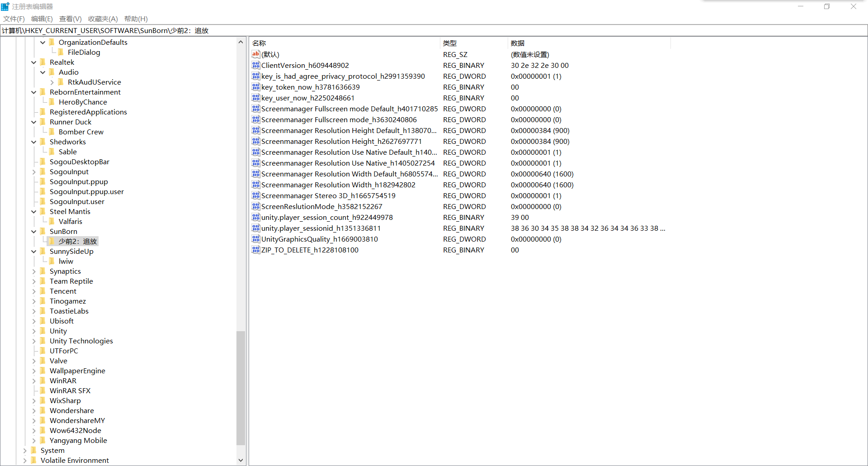Image resolution: width=868 pixels, height=466 pixels.
Task: Select the Wow6432Node tree key
Action: click(75, 430)
